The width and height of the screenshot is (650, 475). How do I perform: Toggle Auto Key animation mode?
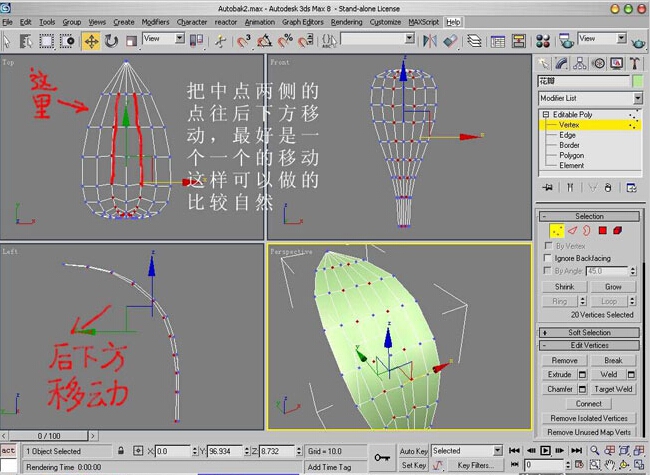pyautogui.click(x=414, y=451)
